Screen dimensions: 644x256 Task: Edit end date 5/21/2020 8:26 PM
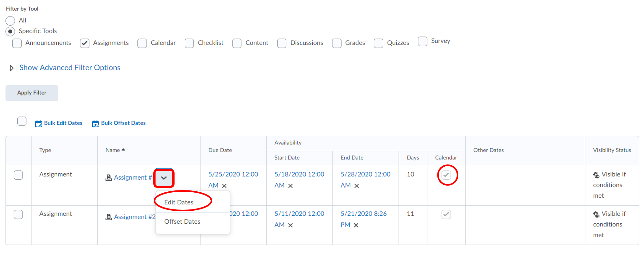(364, 219)
